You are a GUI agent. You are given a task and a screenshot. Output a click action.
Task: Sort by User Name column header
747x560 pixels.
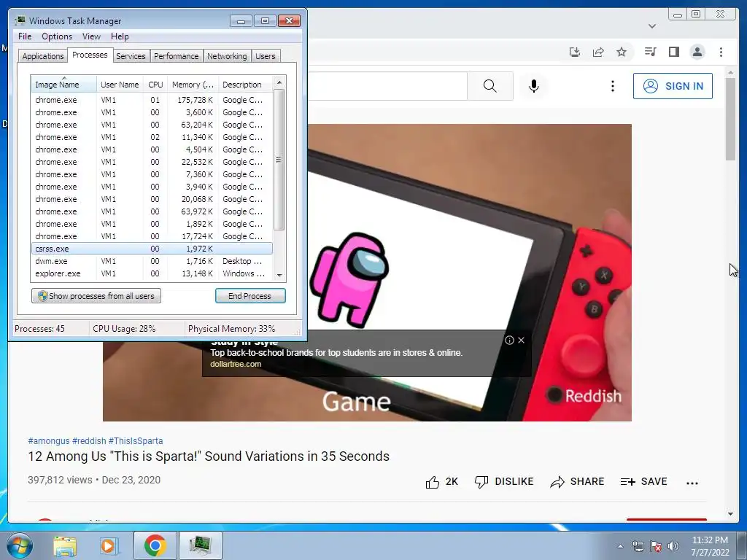120,85
